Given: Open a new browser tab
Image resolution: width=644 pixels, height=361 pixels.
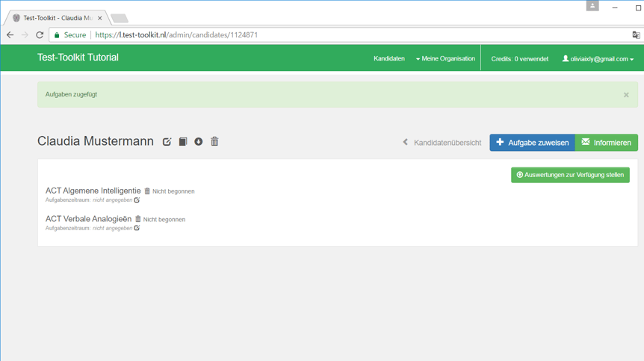Looking at the screenshot, I should (120, 19).
